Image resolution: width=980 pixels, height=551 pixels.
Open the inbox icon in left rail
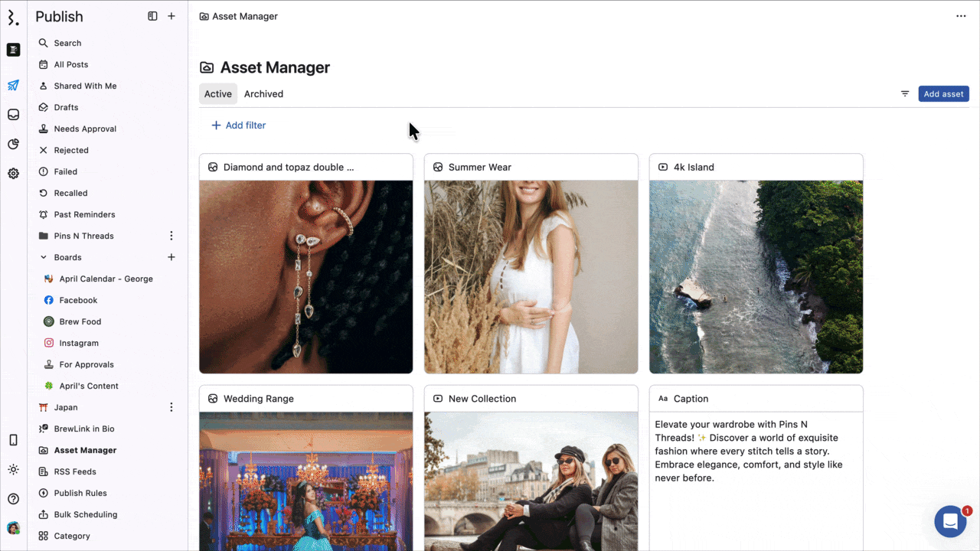pyautogui.click(x=13, y=115)
